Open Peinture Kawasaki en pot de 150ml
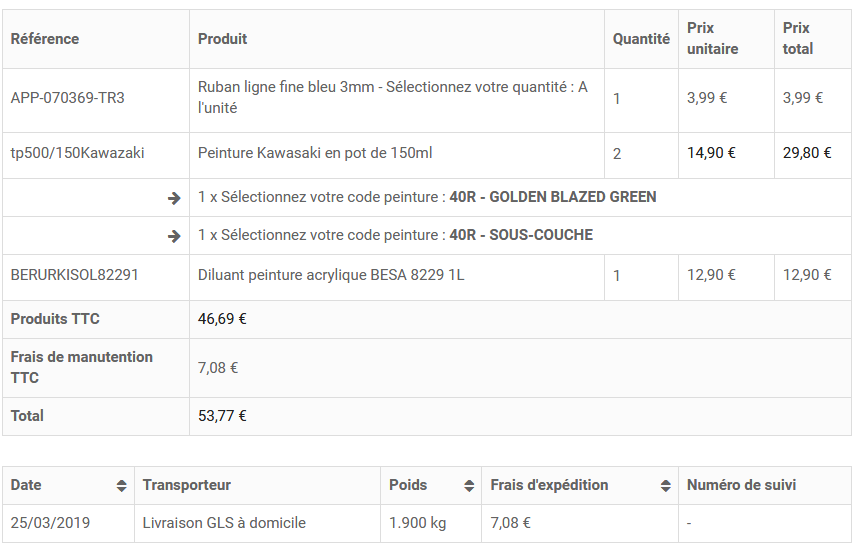Image resolution: width=858 pixels, height=558 pixels. [315, 153]
